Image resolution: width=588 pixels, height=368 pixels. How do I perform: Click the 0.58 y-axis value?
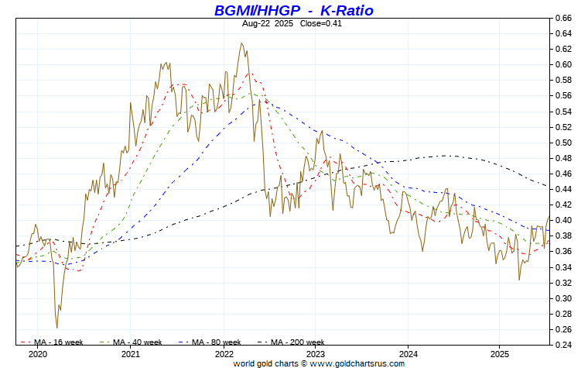click(x=563, y=81)
